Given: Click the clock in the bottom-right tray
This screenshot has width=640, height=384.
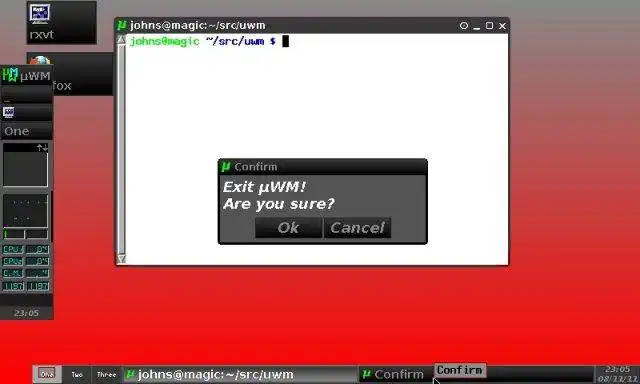Looking at the screenshot, I should [x=617, y=374].
